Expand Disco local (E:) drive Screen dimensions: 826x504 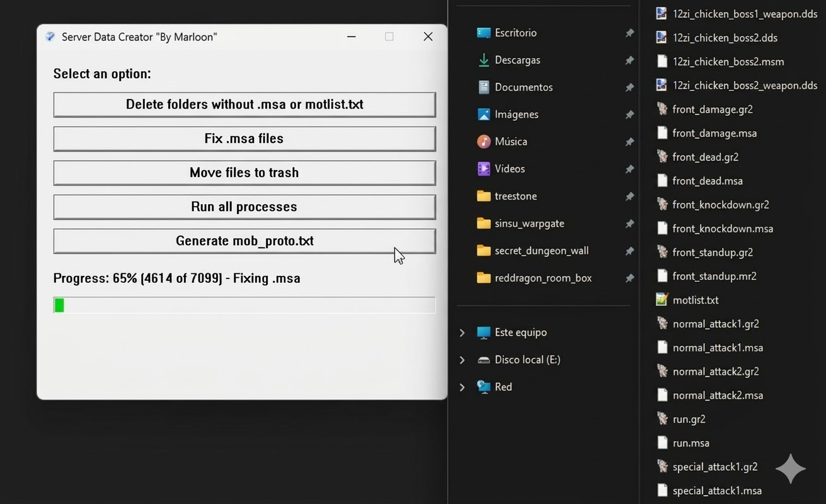point(462,360)
